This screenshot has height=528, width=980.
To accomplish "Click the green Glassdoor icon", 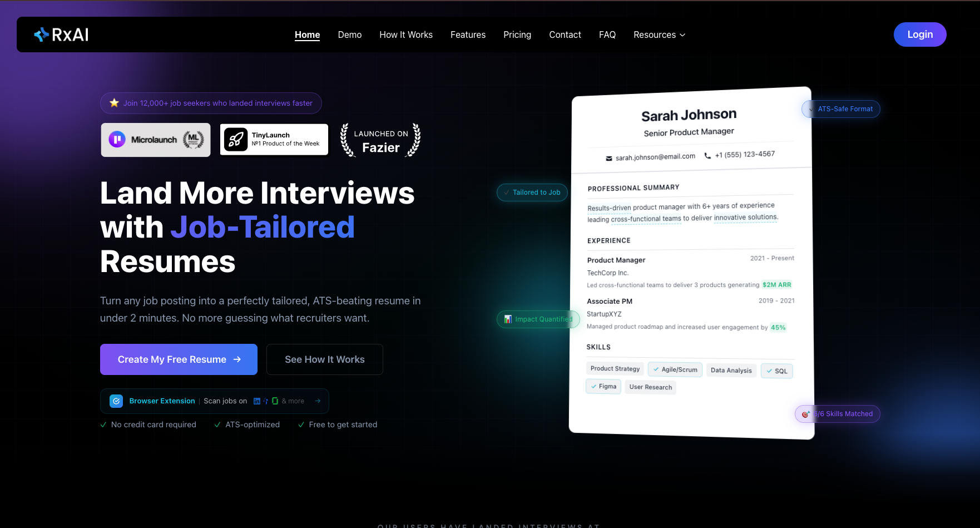I will pos(275,401).
